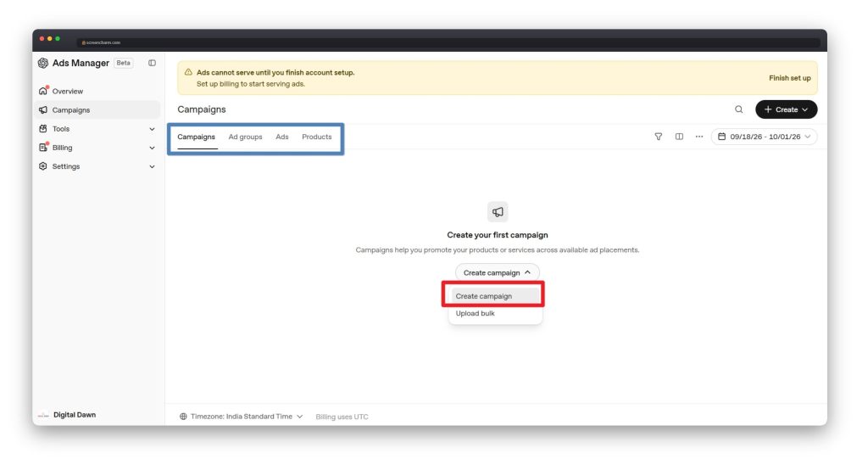Click the Settings gear icon

coord(43,166)
